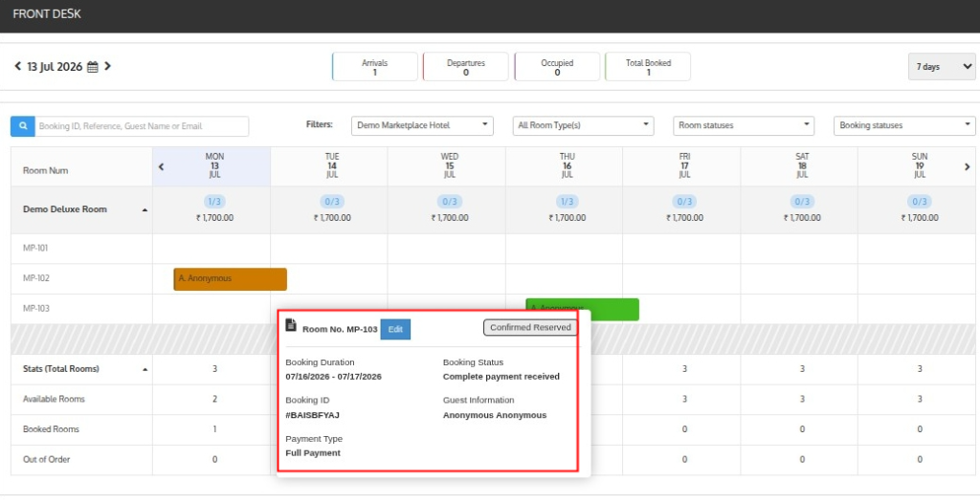Click the blue search magnifier icon

[x=23, y=126]
